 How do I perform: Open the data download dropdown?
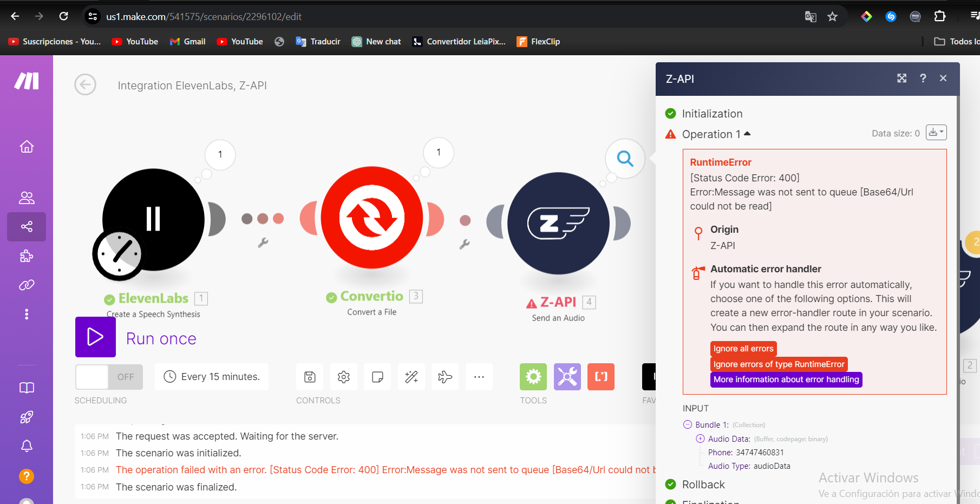[936, 133]
